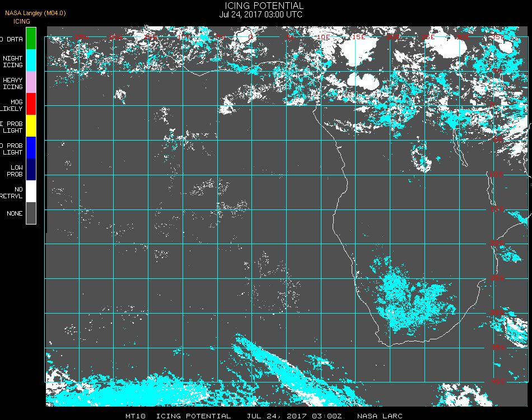
Task: Click the '30S' latitude label
Action: 497,312
